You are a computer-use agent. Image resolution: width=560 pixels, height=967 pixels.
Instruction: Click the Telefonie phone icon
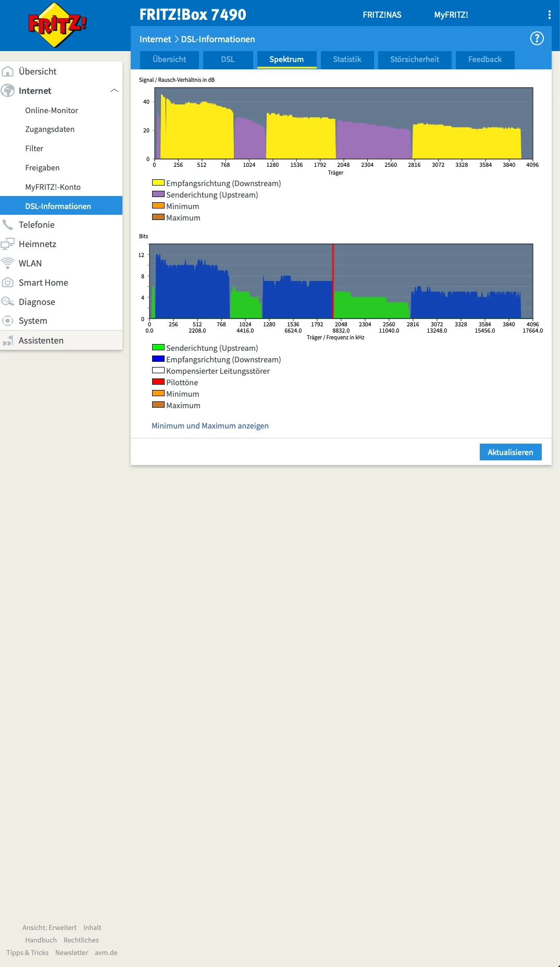(x=7, y=225)
